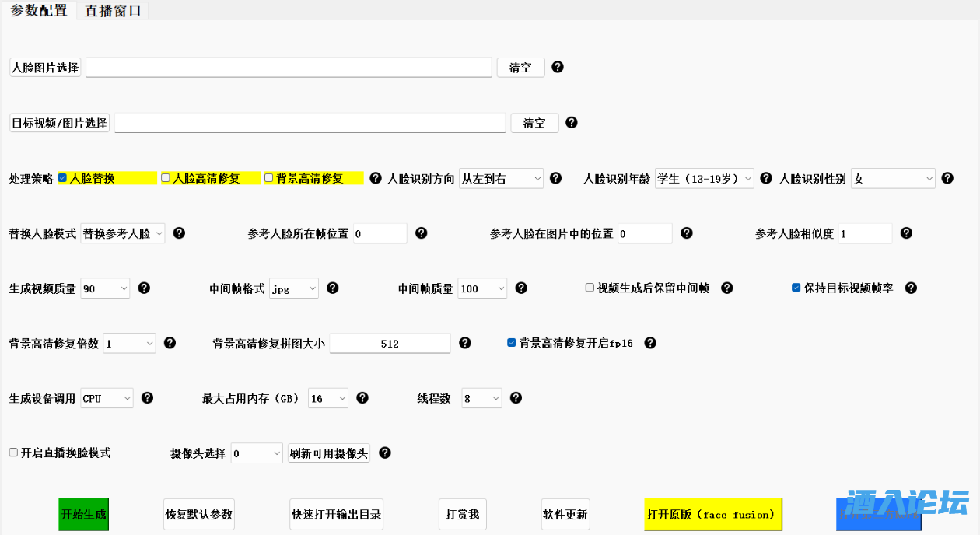Click the green 开始生成 button
The height and width of the screenshot is (535, 980).
pyautogui.click(x=84, y=515)
